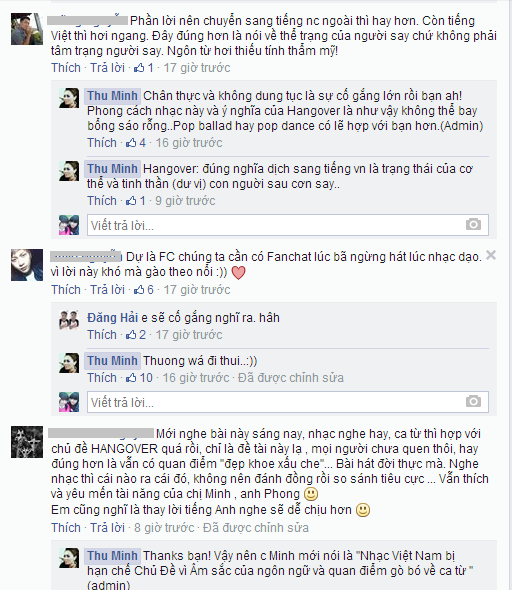Hide the Fanchat comment with X icon
The image size is (512, 590).
coord(491,255)
